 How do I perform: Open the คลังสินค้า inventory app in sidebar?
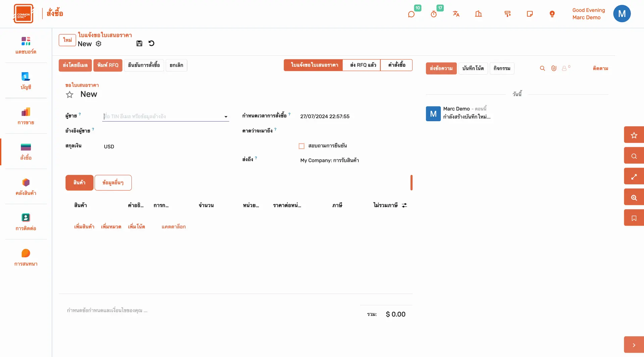point(26,187)
